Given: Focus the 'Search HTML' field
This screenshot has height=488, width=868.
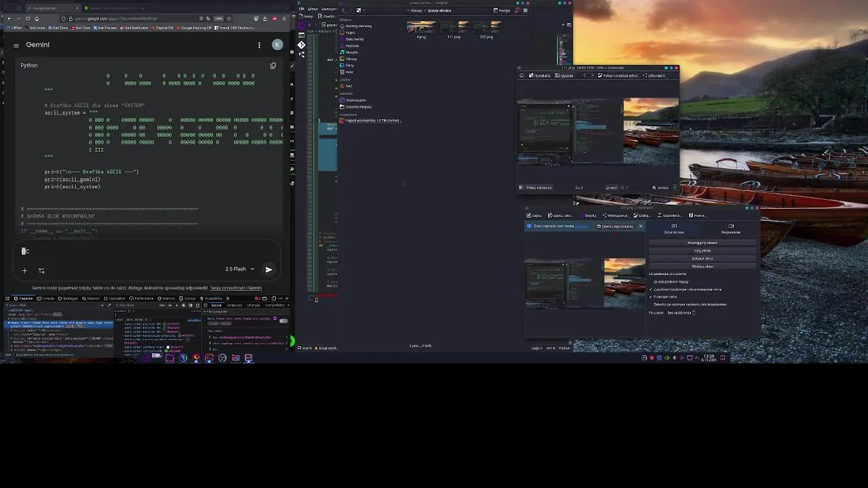Looking at the screenshot, I should (x=52, y=306).
